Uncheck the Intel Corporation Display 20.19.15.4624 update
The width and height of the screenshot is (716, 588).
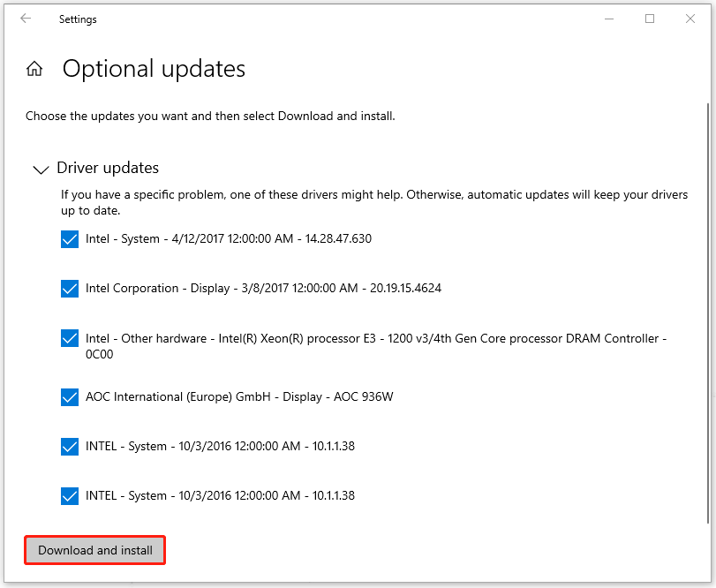click(70, 289)
